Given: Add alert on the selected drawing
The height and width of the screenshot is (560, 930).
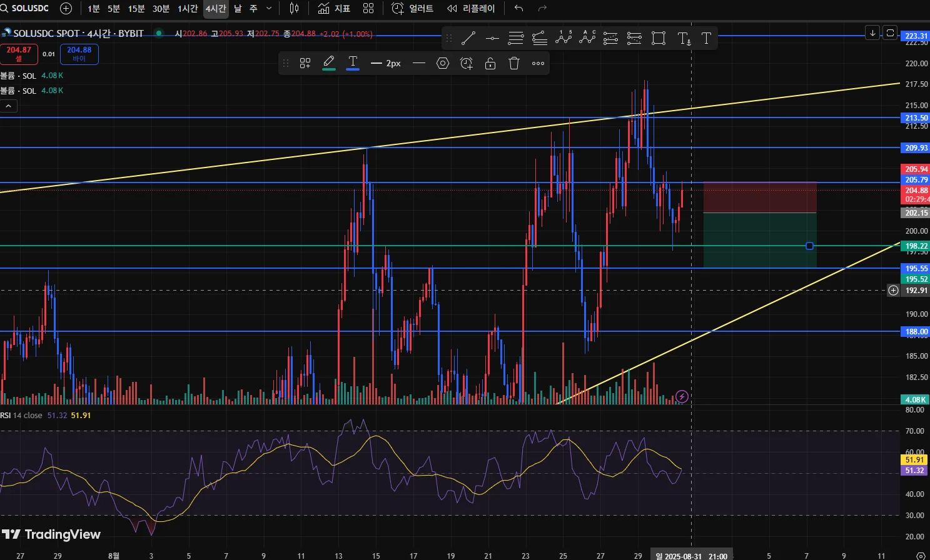Looking at the screenshot, I should 467,63.
